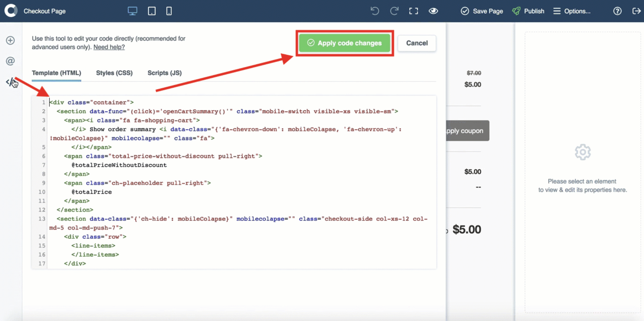644x321 pixels.
Task: Exit the editor using the exit icon
Action: click(636, 11)
